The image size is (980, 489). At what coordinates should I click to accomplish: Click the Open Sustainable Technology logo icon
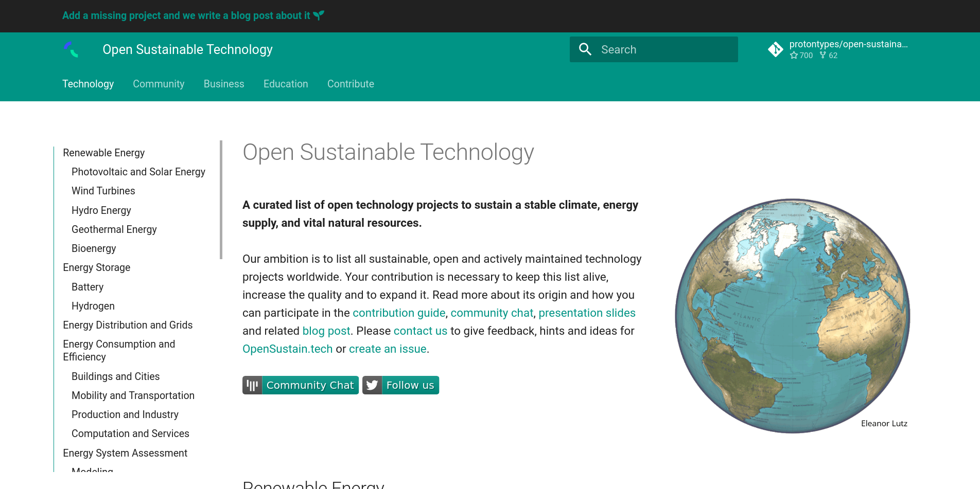[72, 50]
